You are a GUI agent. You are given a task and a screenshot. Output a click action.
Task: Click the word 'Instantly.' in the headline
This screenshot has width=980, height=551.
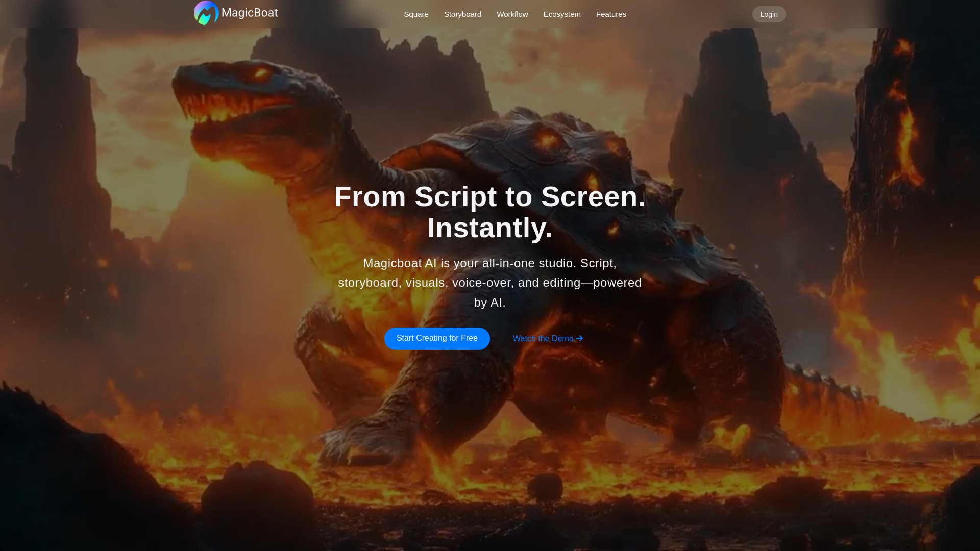pos(489,228)
